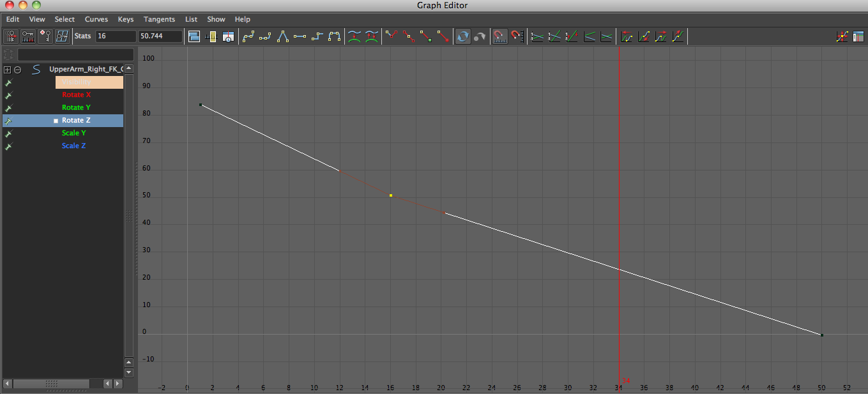Activate the Insert Keys tool
This screenshot has height=394, width=868.
pos(27,36)
